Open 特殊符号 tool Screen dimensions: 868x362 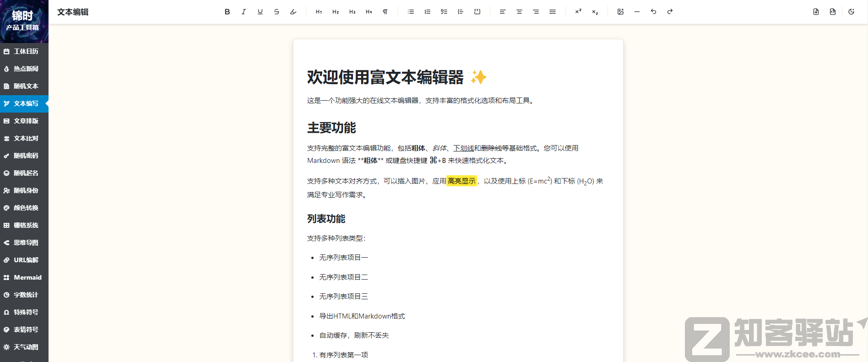pyautogui.click(x=24, y=312)
